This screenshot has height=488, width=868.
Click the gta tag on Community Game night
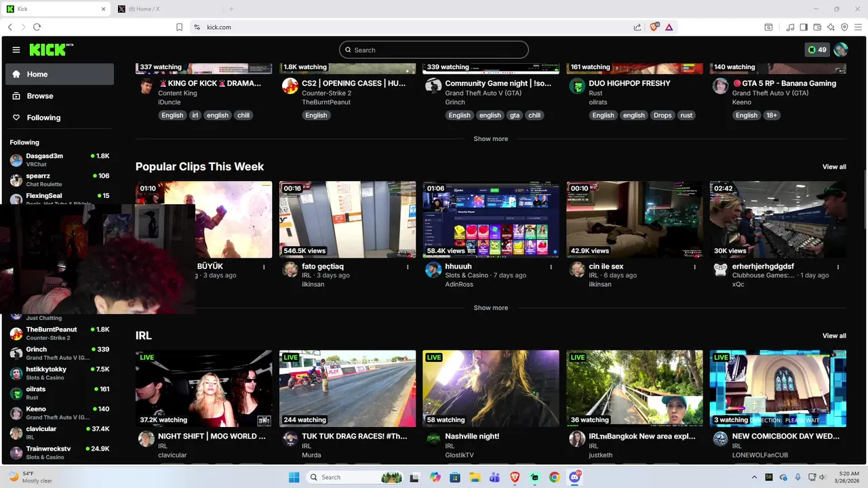(x=515, y=115)
